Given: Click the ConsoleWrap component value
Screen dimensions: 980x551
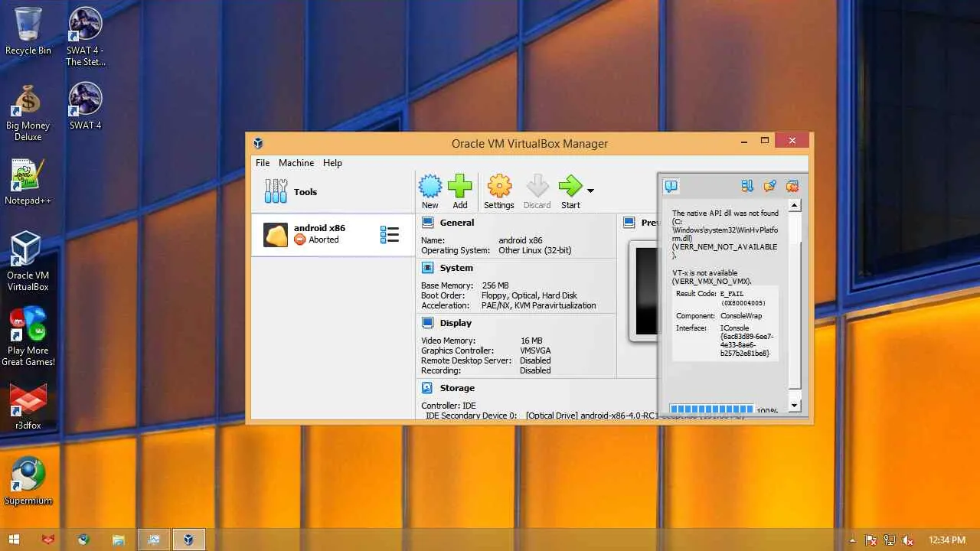Looking at the screenshot, I should point(741,315).
